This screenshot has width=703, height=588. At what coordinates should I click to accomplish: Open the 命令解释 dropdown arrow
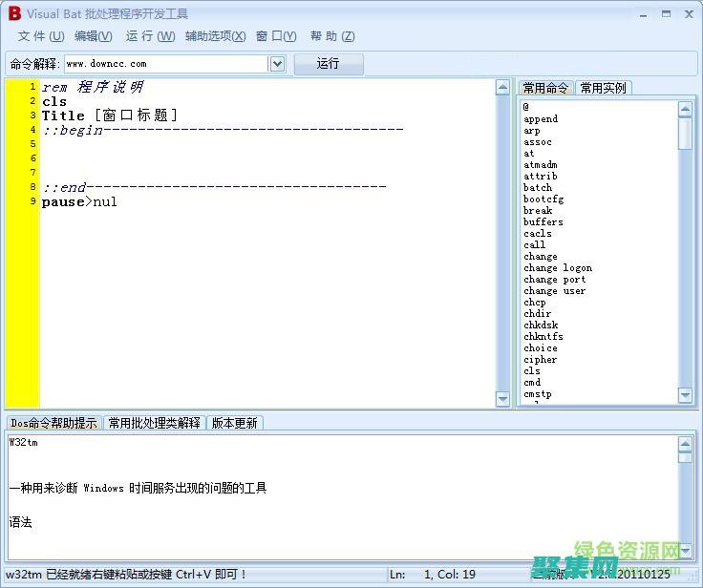tap(277, 64)
